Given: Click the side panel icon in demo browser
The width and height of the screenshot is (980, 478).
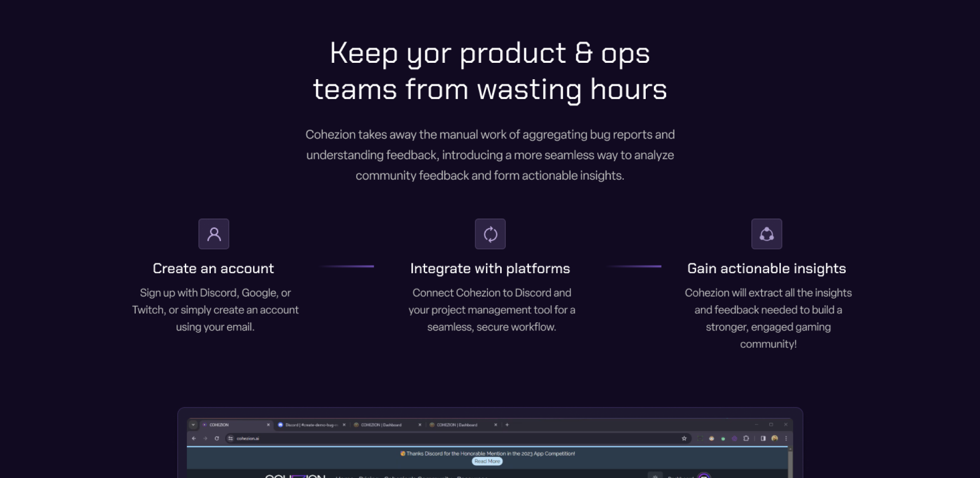Looking at the screenshot, I should [763, 438].
